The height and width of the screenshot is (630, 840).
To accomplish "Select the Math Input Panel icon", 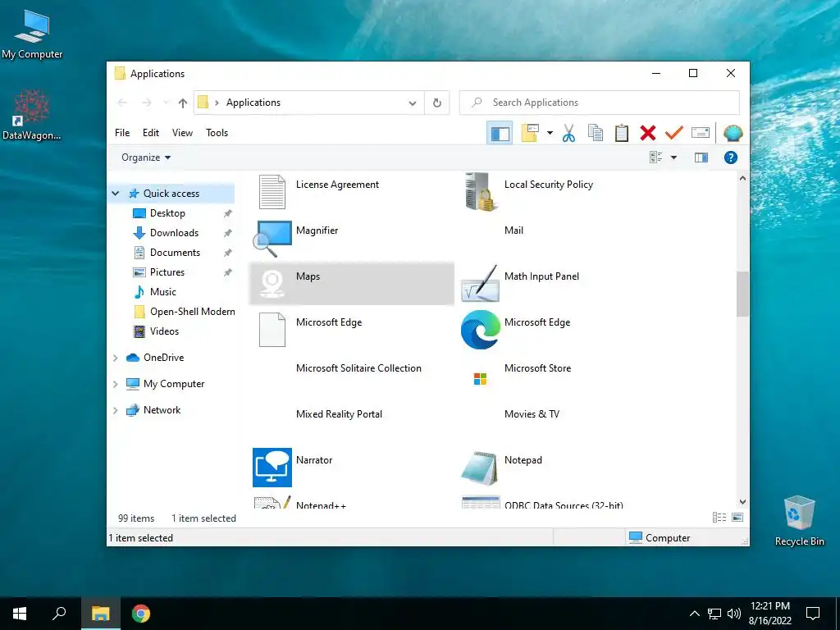I will 480,283.
